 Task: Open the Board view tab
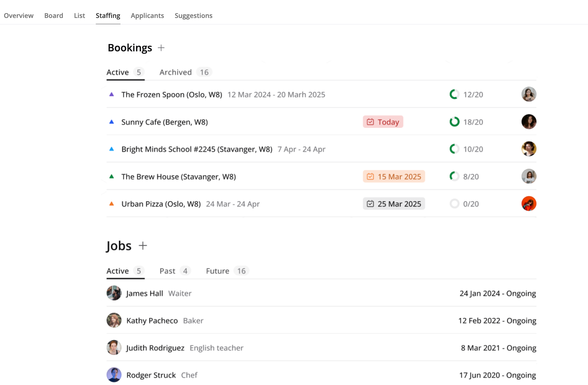(x=54, y=15)
